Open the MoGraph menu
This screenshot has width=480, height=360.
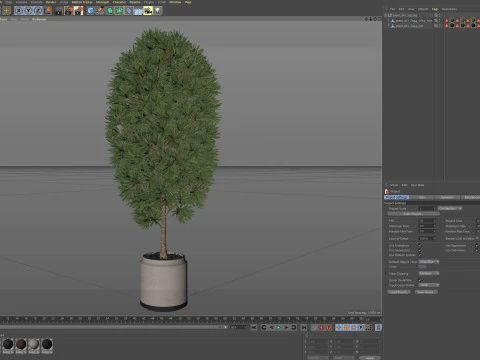coord(102,2)
